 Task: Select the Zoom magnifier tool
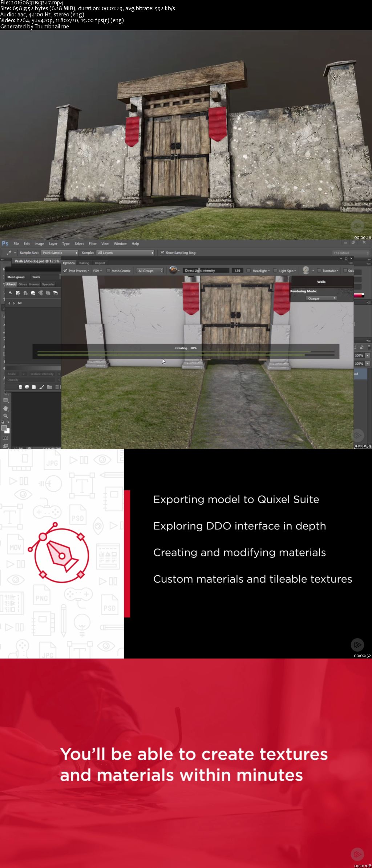tap(5, 416)
